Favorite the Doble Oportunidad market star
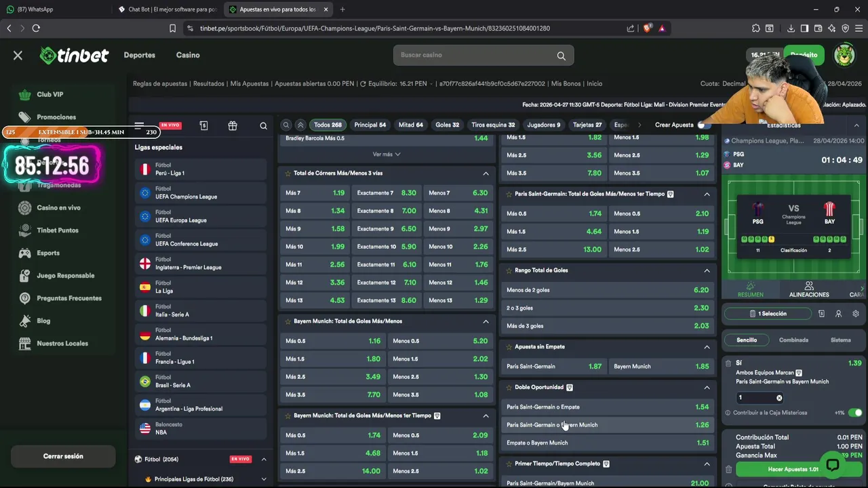 click(x=510, y=388)
